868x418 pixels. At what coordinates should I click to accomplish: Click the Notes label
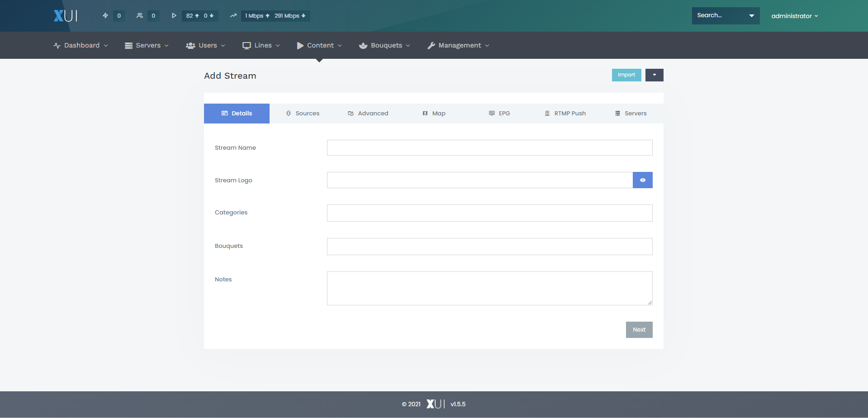point(223,280)
